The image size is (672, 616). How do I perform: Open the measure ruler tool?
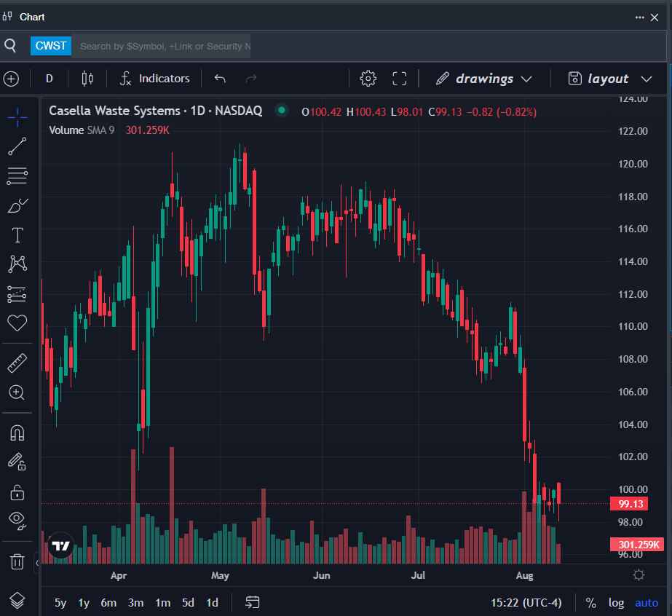pyautogui.click(x=17, y=362)
